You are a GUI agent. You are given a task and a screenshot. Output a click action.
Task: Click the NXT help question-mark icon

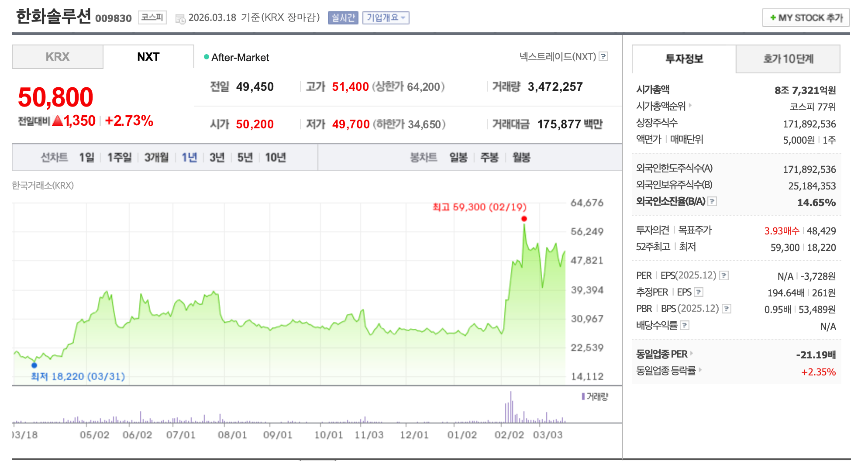pyautogui.click(x=604, y=56)
